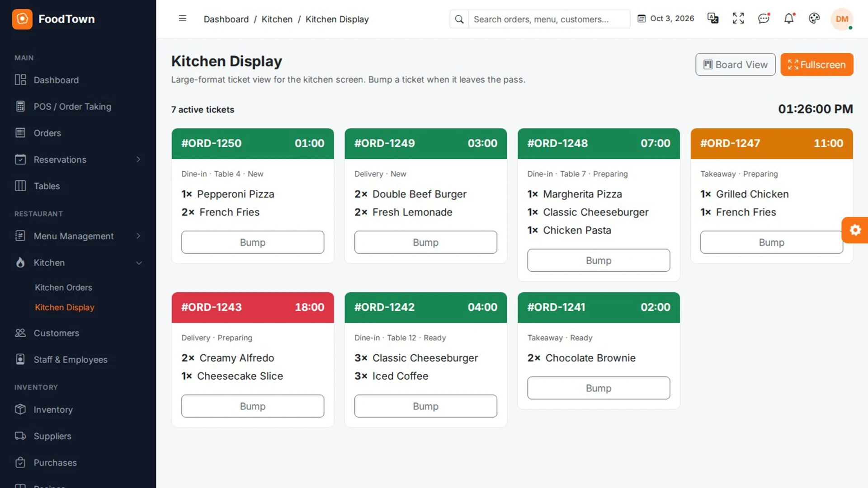Open the theme palette icon
Image resolution: width=868 pixels, height=488 pixels.
(814, 19)
